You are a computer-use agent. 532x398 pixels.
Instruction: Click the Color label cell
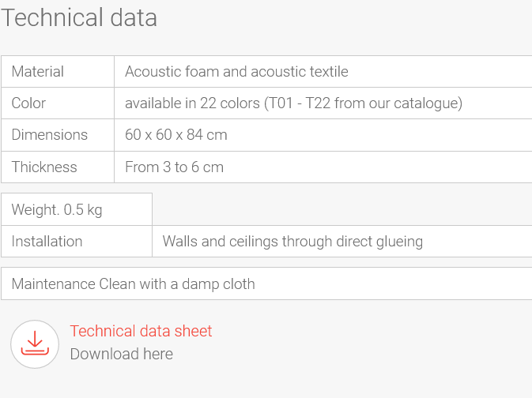pyautogui.click(x=58, y=103)
